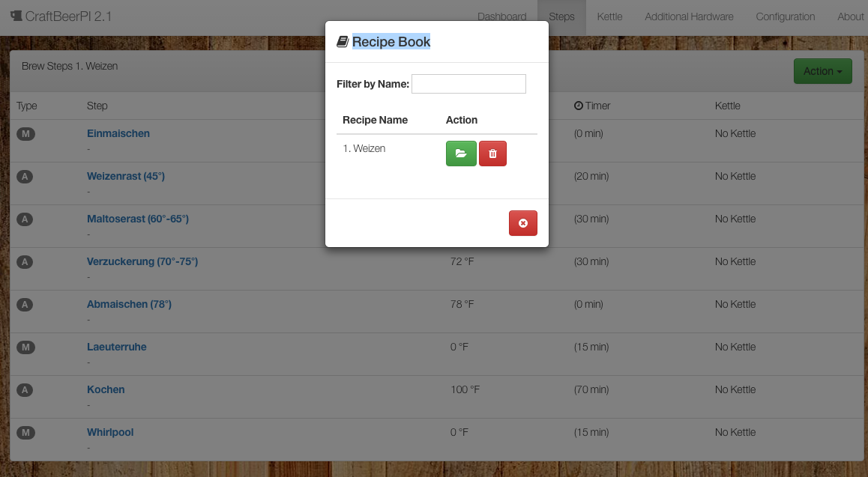The image size is (868, 477).
Task: Click the CraftBeerPI beer mug logo icon
Action: (16, 16)
